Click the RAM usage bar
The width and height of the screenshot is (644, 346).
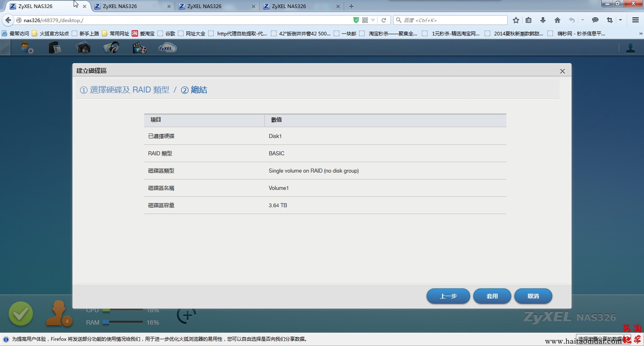coord(123,322)
